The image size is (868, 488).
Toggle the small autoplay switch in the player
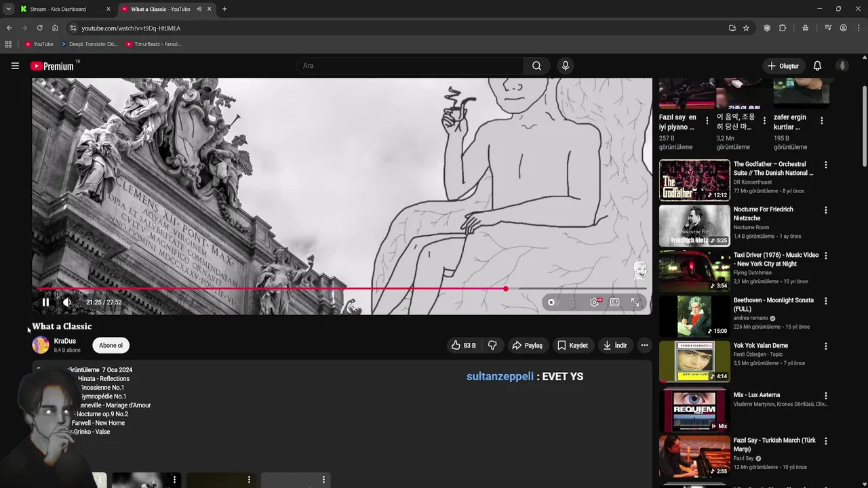point(551,302)
